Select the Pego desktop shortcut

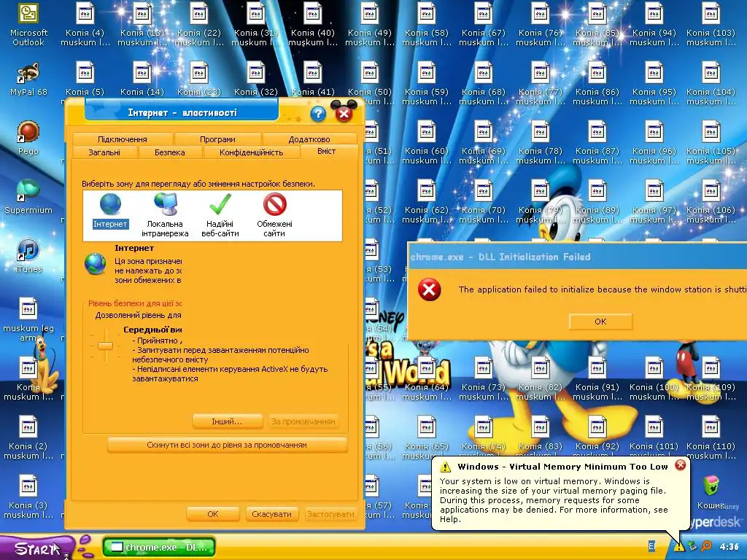tap(28, 132)
